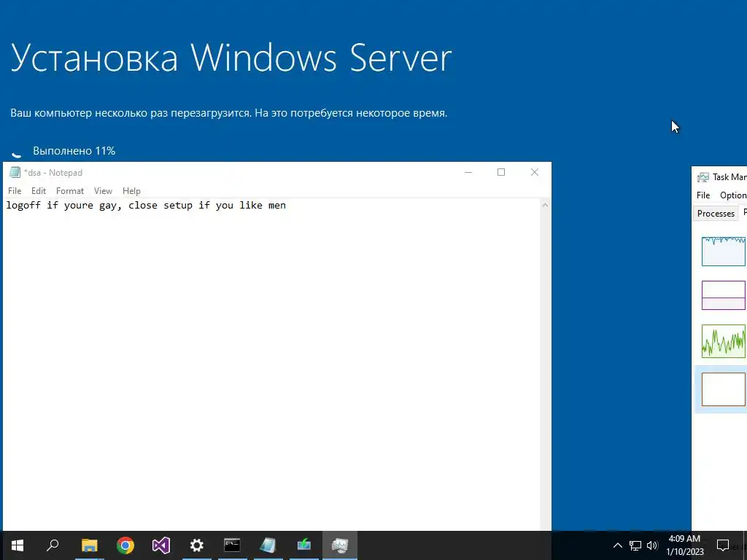
Task: Maximize the Notepad window
Action: tap(501, 172)
